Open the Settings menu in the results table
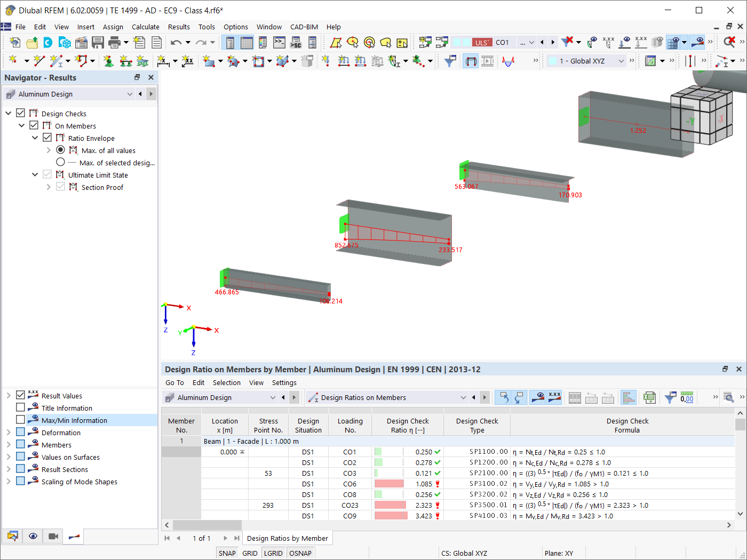The width and height of the screenshot is (747, 560). [x=284, y=382]
